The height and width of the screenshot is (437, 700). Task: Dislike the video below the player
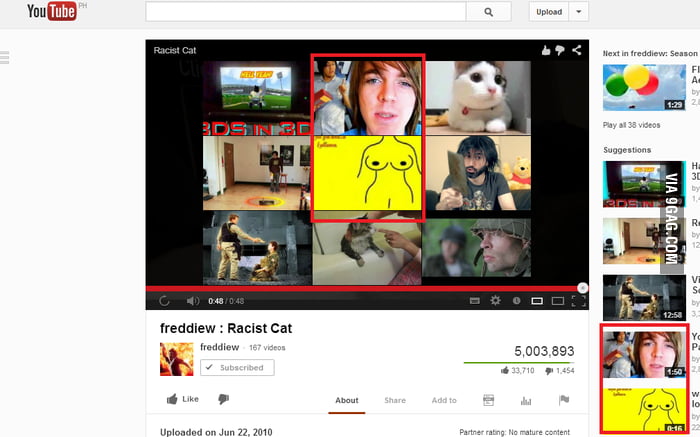click(x=223, y=399)
